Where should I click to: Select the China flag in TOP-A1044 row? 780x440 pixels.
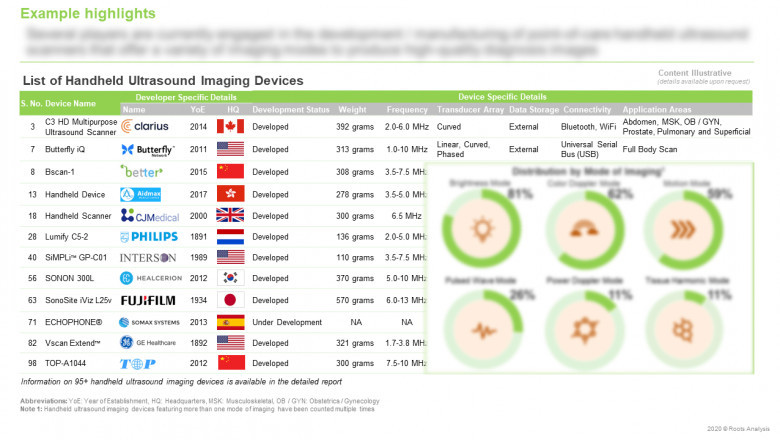click(231, 362)
